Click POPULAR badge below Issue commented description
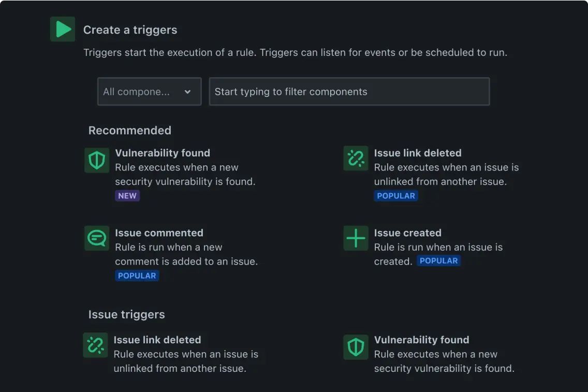Viewport: 588px width, 392px height. [x=137, y=275]
